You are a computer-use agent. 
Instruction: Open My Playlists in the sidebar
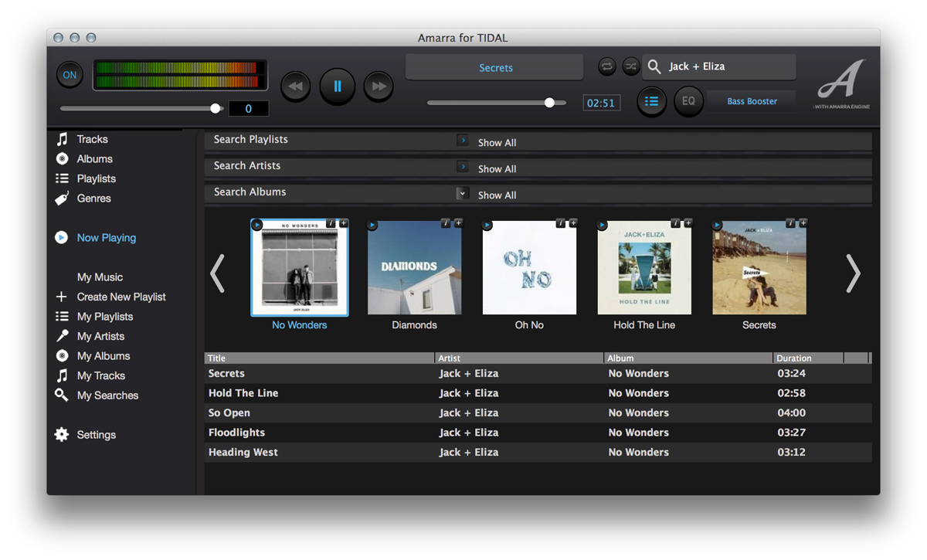[x=104, y=317]
